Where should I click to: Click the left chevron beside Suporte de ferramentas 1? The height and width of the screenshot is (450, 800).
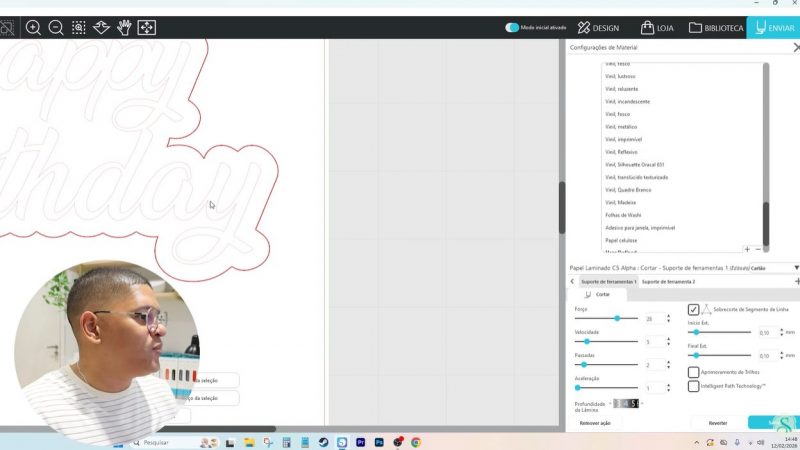572,282
